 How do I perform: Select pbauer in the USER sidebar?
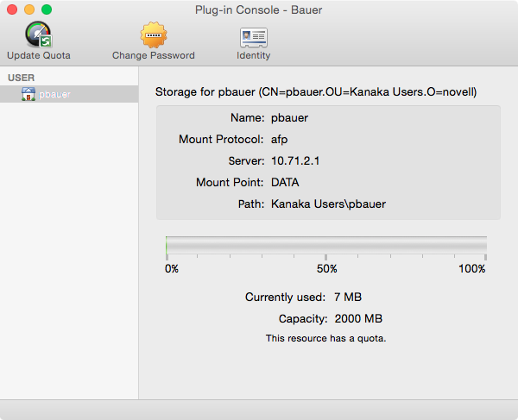click(x=54, y=94)
